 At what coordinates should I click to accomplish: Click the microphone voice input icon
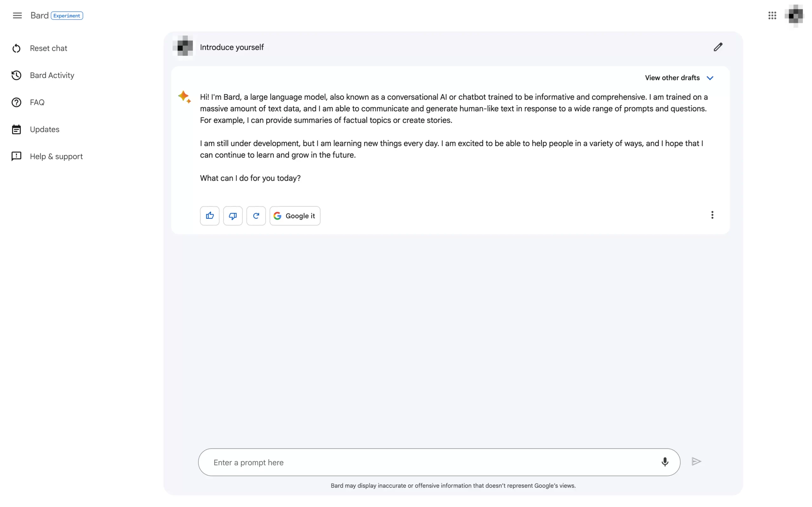pos(665,462)
